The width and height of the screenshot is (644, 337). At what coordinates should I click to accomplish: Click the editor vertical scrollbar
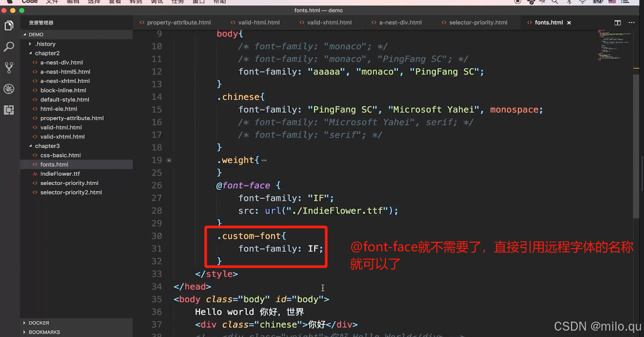[637, 145]
